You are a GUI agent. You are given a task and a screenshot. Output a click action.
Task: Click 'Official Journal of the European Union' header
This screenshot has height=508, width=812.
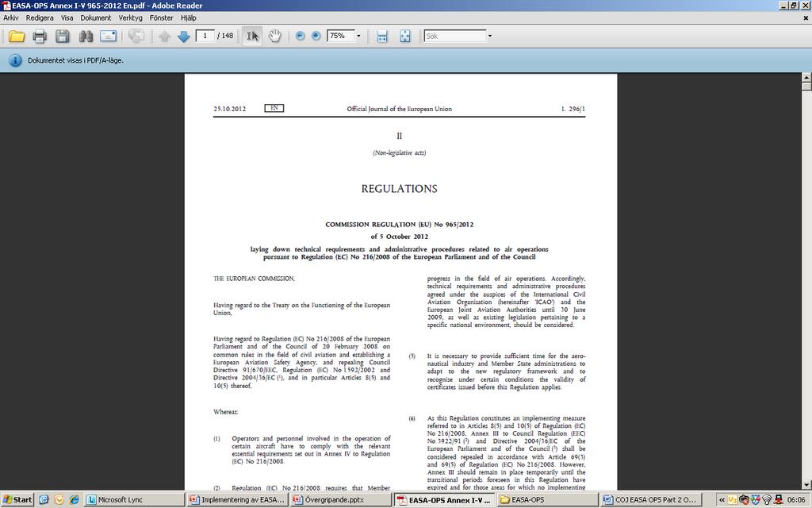[400, 109]
